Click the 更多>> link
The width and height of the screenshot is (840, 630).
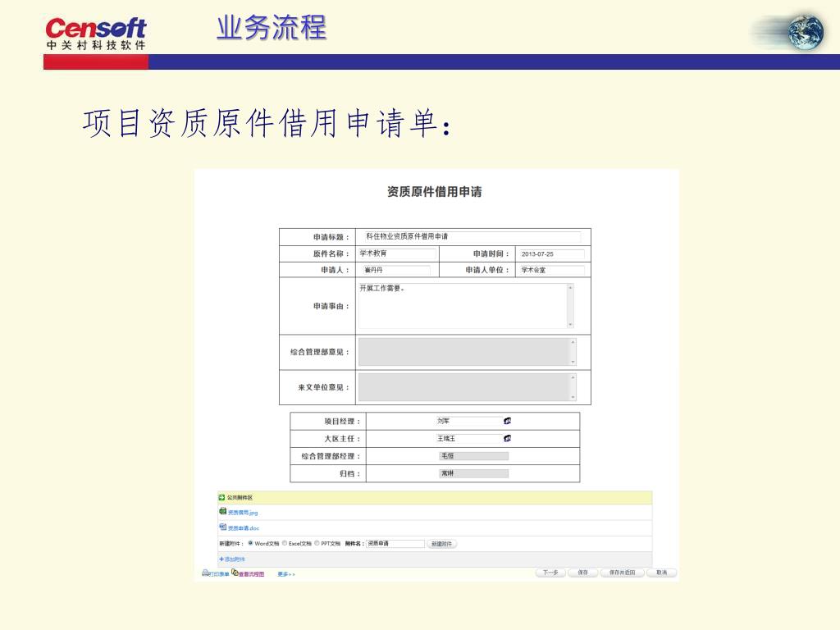pyautogui.click(x=286, y=574)
